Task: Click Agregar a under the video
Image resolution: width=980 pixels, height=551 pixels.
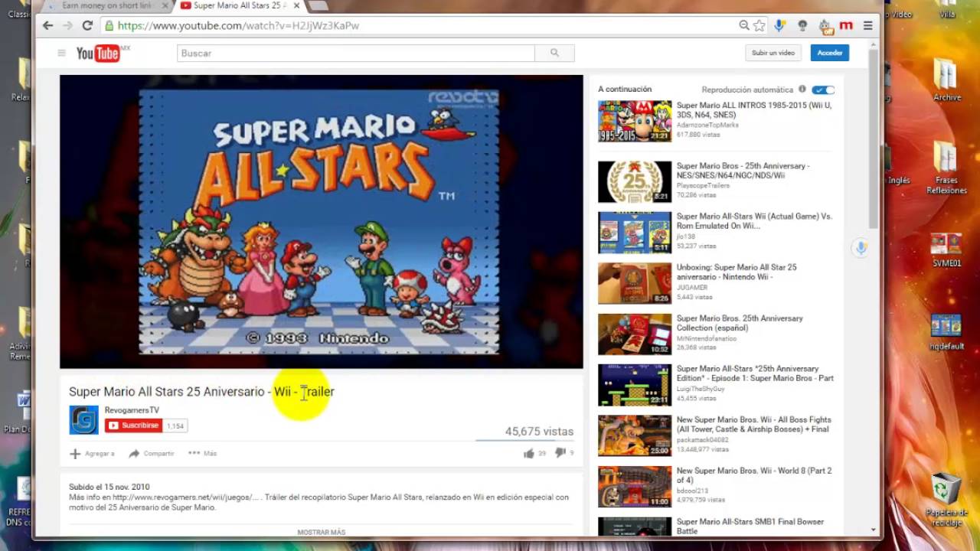Action: (x=92, y=453)
